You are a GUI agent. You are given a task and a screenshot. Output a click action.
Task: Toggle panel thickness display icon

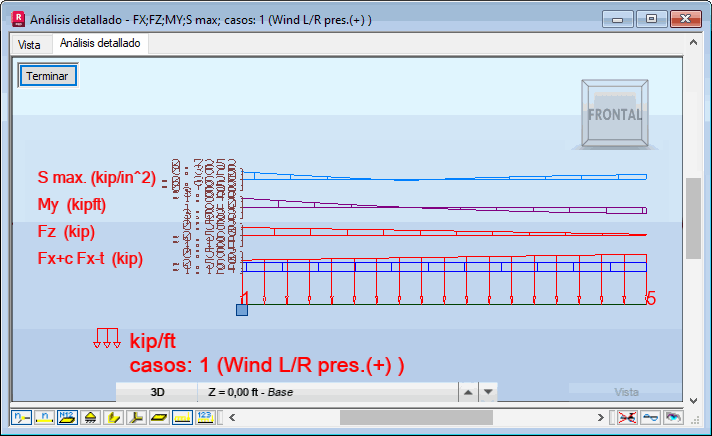(x=159, y=417)
